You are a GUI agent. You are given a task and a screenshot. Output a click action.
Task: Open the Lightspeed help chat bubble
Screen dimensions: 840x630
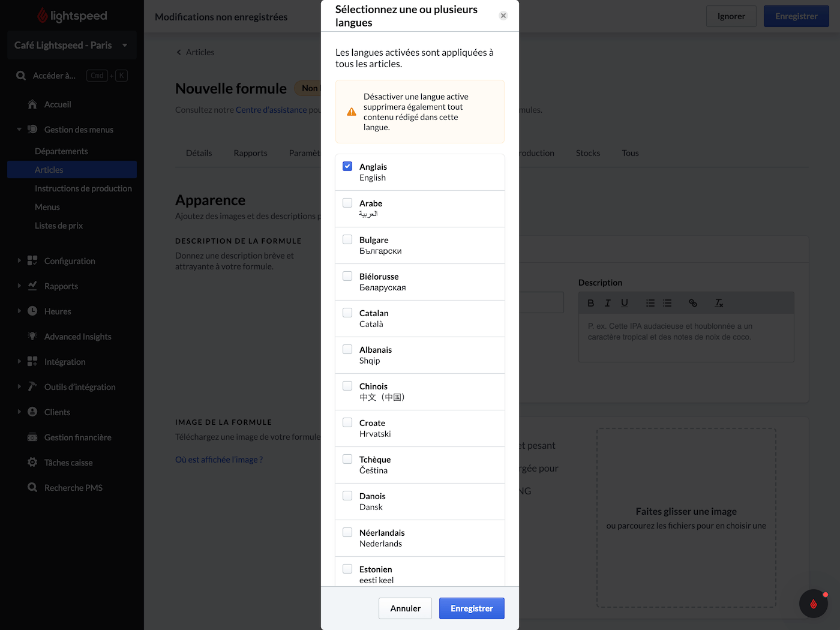tap(813, 603)
